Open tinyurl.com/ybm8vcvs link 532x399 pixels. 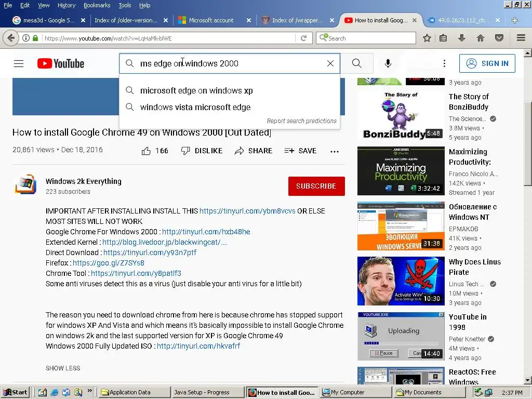click(247, 211)
